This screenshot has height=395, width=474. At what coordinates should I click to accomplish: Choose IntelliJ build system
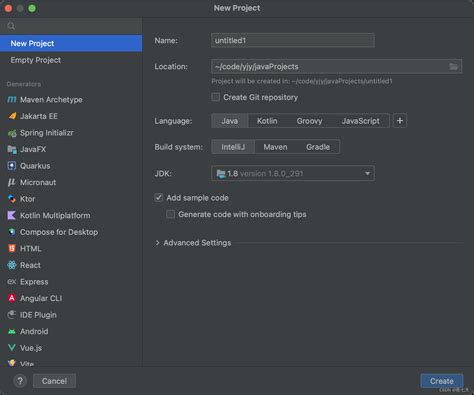point(233,147)
